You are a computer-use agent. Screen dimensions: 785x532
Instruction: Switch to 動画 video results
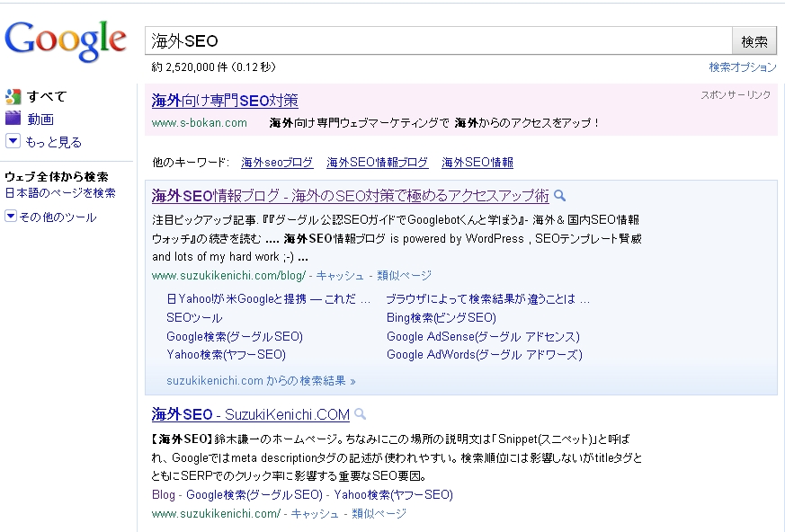click(x=40, y=120)
